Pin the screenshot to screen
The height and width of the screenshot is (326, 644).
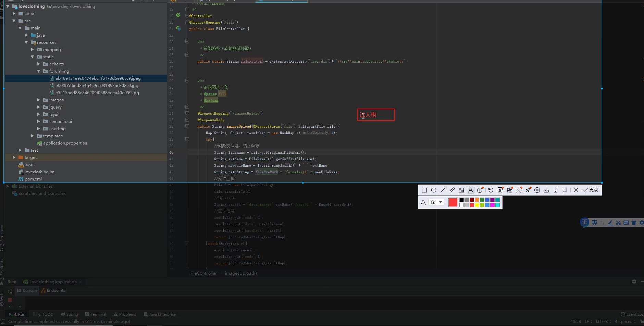tap(528, 190)
